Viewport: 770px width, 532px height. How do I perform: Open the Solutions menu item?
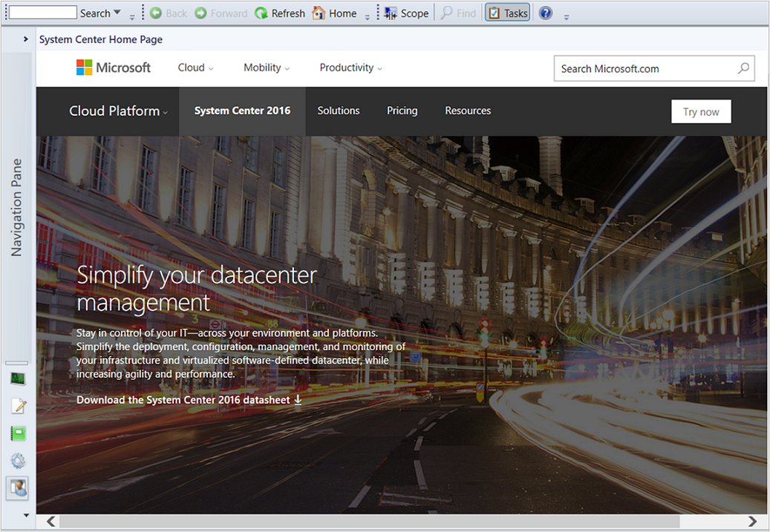339,111
